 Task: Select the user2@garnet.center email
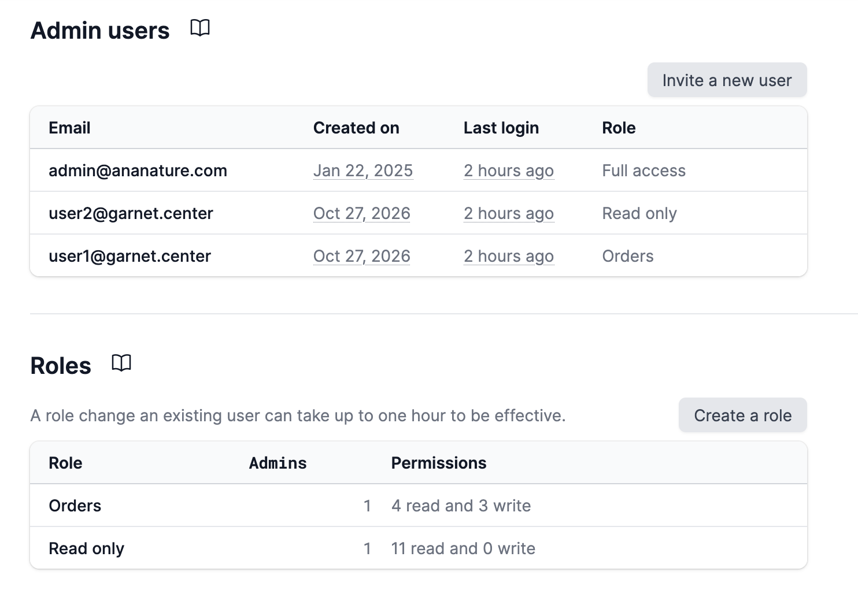[x=131, y=213]
